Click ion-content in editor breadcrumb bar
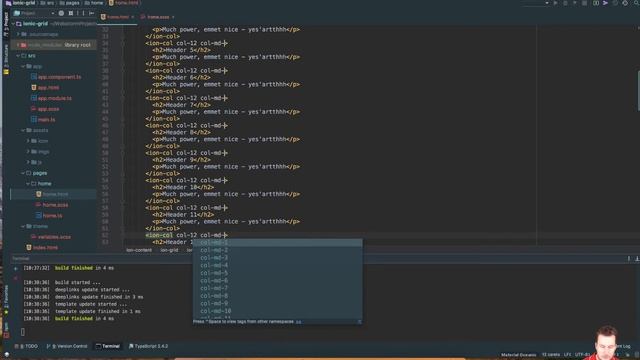The height and width of the screenshot is (360, 640). click(139, 250)
